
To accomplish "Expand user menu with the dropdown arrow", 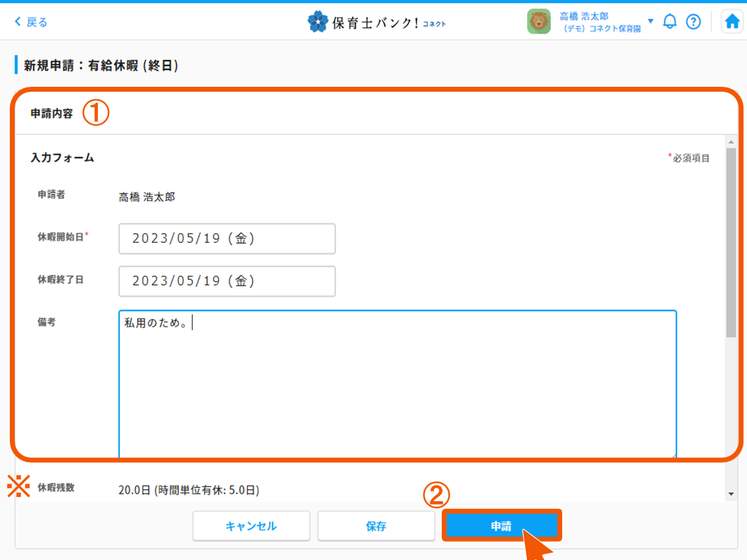I will (x=650, y=21).
